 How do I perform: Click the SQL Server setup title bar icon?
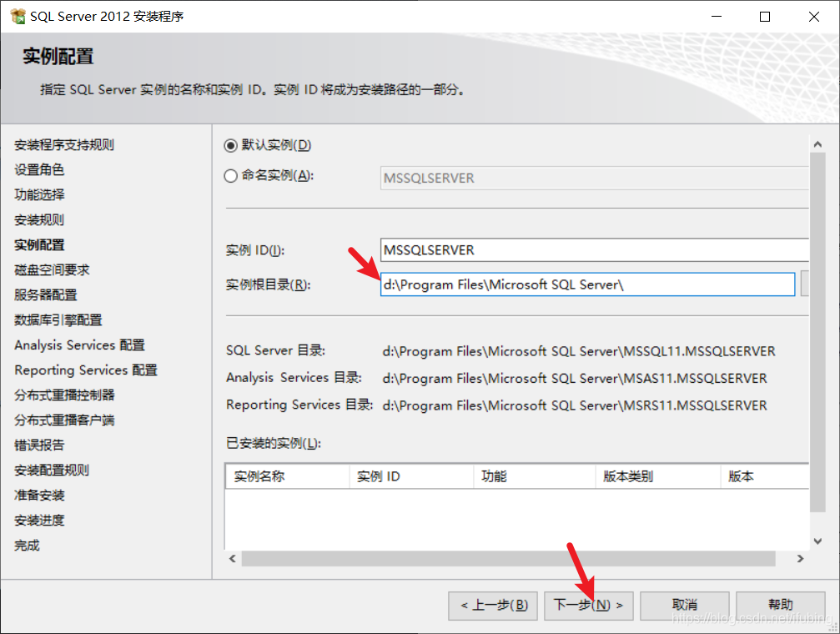tap(18, 16)
